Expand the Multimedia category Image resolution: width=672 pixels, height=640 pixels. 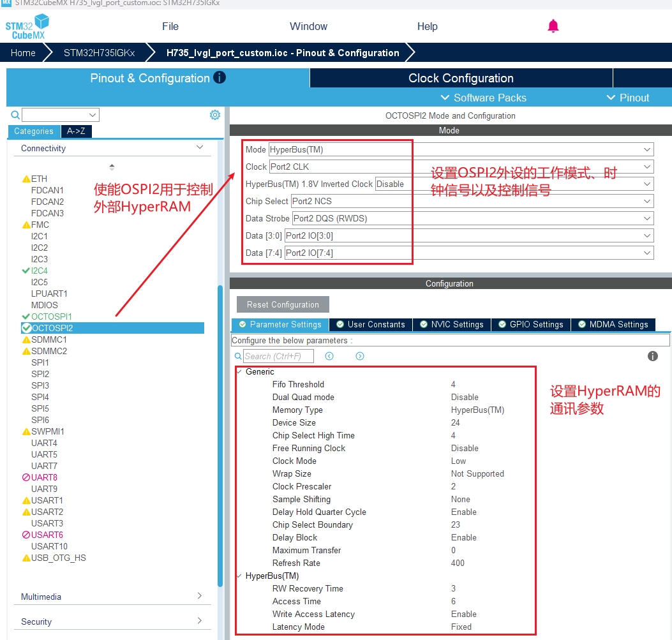coord(199,595)
